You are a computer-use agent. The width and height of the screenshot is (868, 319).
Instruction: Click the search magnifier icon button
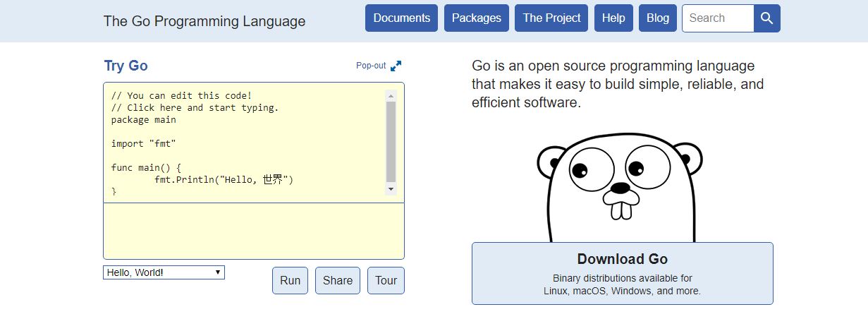(x=767, y=18)
